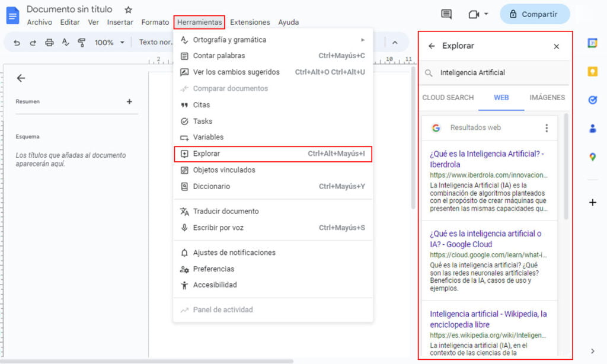Open the Google Cloud inteligencia artificial result
The image size is (607, 364).
click(x=485, y=239)
